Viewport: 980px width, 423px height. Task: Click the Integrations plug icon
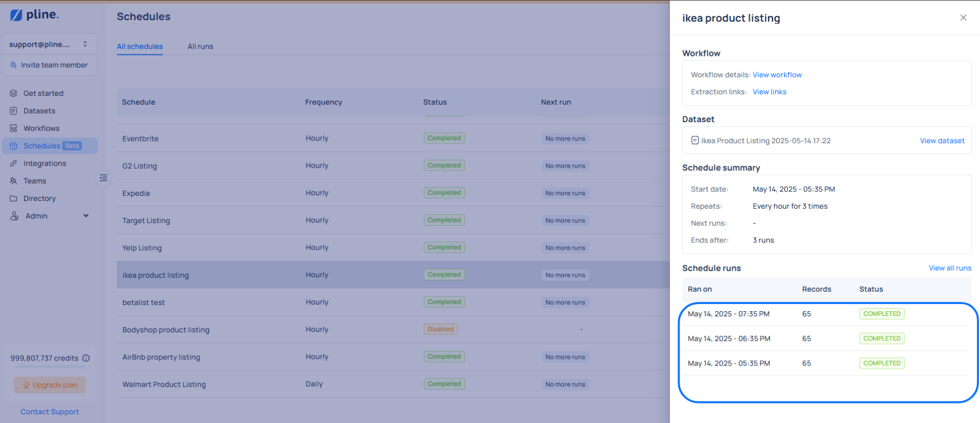[13, 164]
